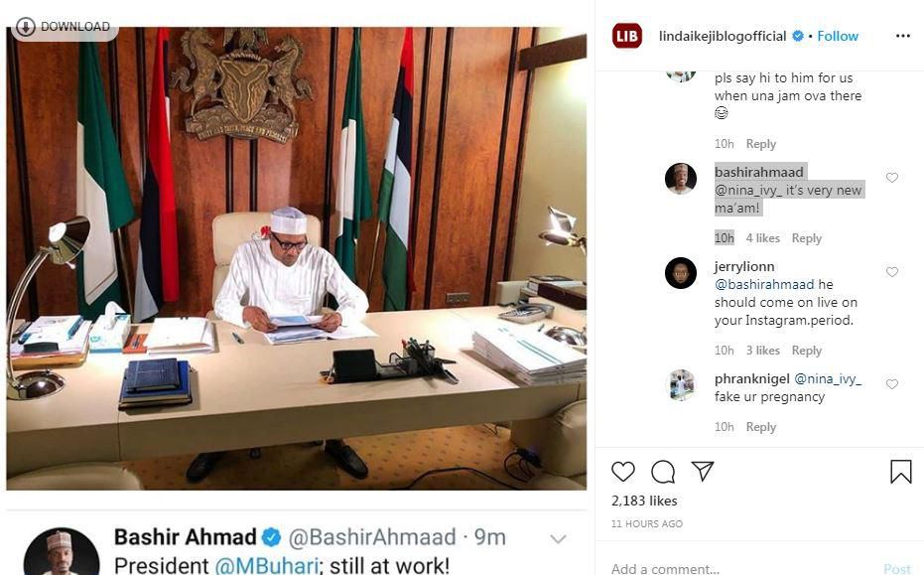This screenshot has height=575, width=924.
Task: Like jerrylionn's comment with the heart toggle
Action: (891, 271)
